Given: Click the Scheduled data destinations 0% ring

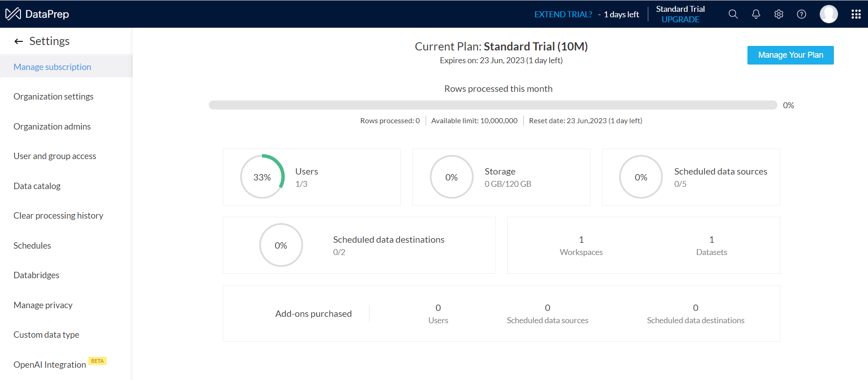Looking at the screenshot, I should [281, 245].
